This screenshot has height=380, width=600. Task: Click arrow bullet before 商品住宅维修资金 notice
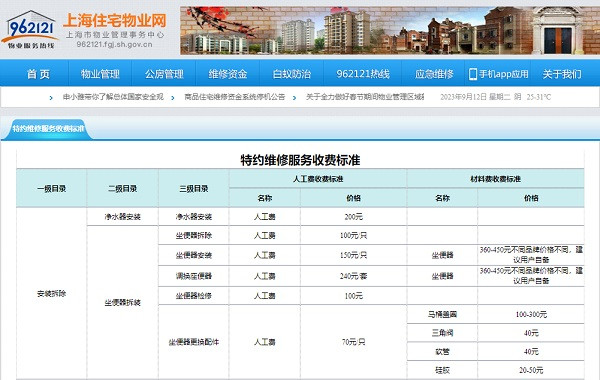tap(173, 98)
